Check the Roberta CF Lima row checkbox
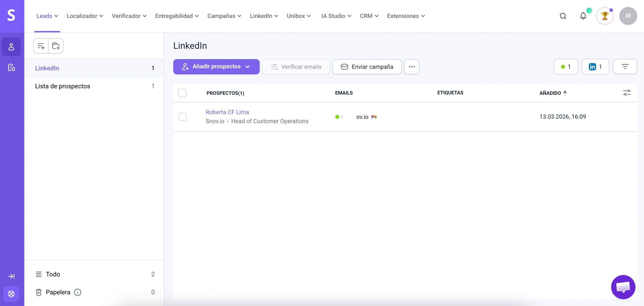The height and width of the screenshot is (306, 644). click(183, 117)
